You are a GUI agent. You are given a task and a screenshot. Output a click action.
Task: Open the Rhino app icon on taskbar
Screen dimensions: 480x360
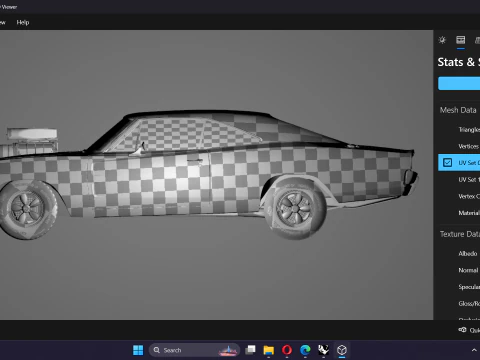[x=323, y=350]
